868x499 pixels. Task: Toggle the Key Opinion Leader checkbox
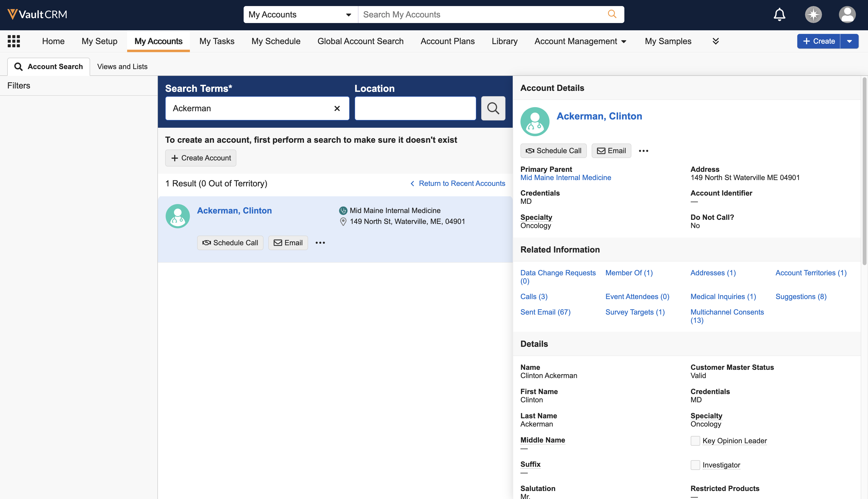pos(695,441)
